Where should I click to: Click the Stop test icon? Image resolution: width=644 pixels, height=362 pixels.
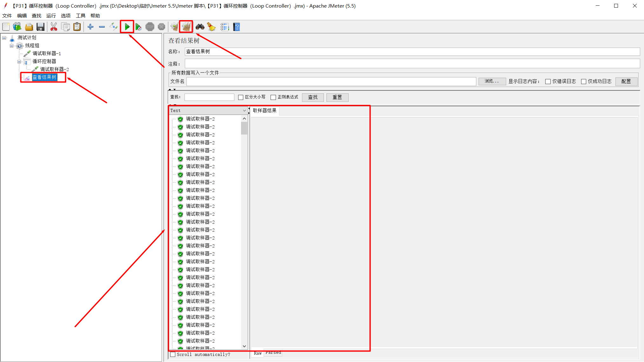(x=150, y=27)
